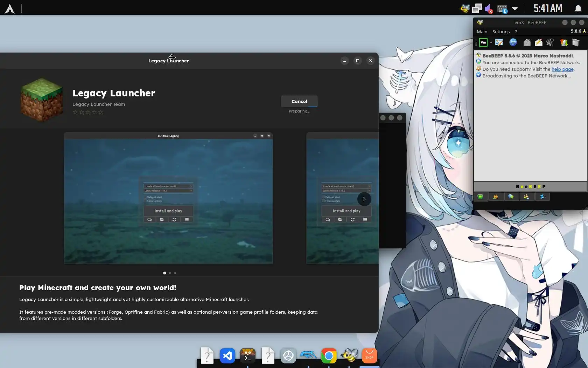Viewport: 588px width, 368px height.
Task: Click the blue broadcast antenna icon
Action: point(513,42)
